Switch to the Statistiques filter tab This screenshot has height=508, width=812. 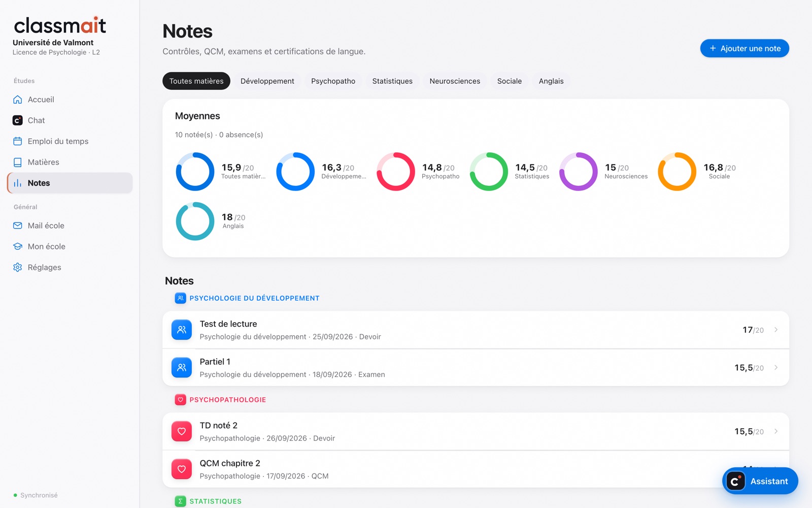point(392,81)
